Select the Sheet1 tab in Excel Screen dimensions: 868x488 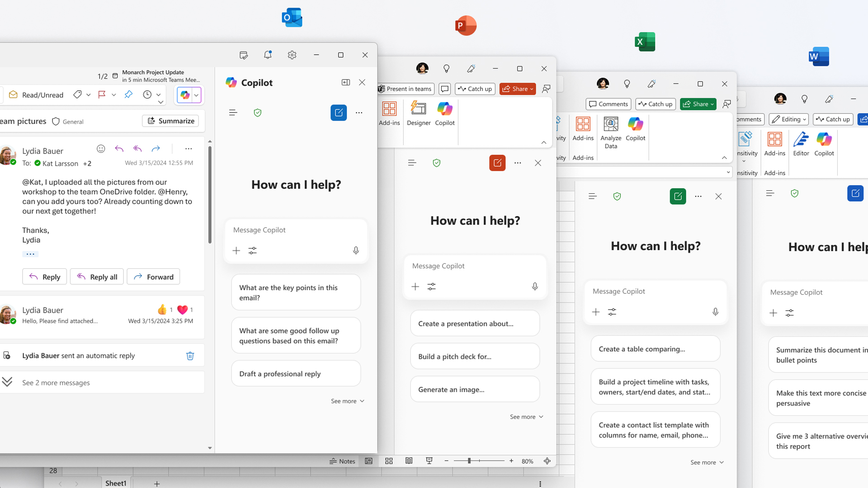click(116, 483)
